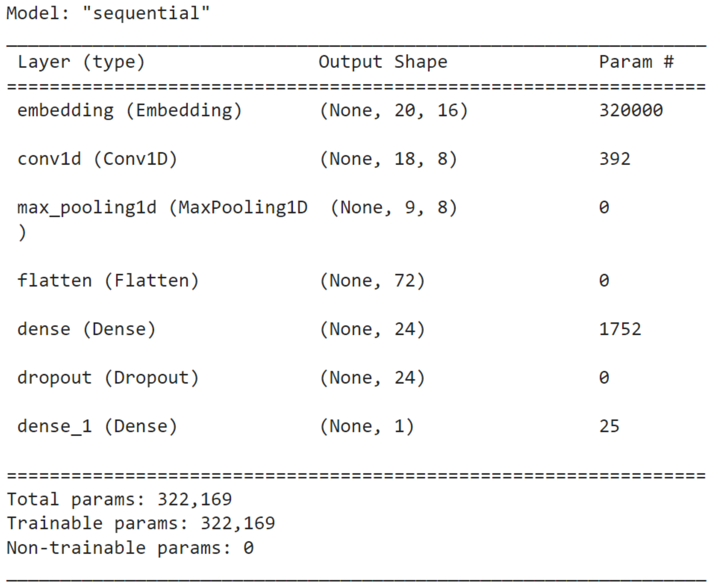The height and width of the screenshot is (588, 714).
Task: Click the "Param #" column header
Action: point(636,62)
